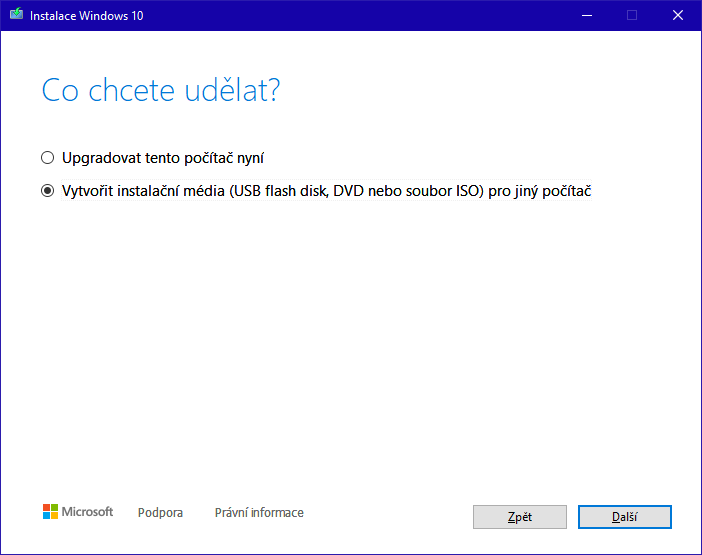Minimize the Instalace Windows 10 window
The width and height of the screenshot is (702, 555).
(587, 16)
